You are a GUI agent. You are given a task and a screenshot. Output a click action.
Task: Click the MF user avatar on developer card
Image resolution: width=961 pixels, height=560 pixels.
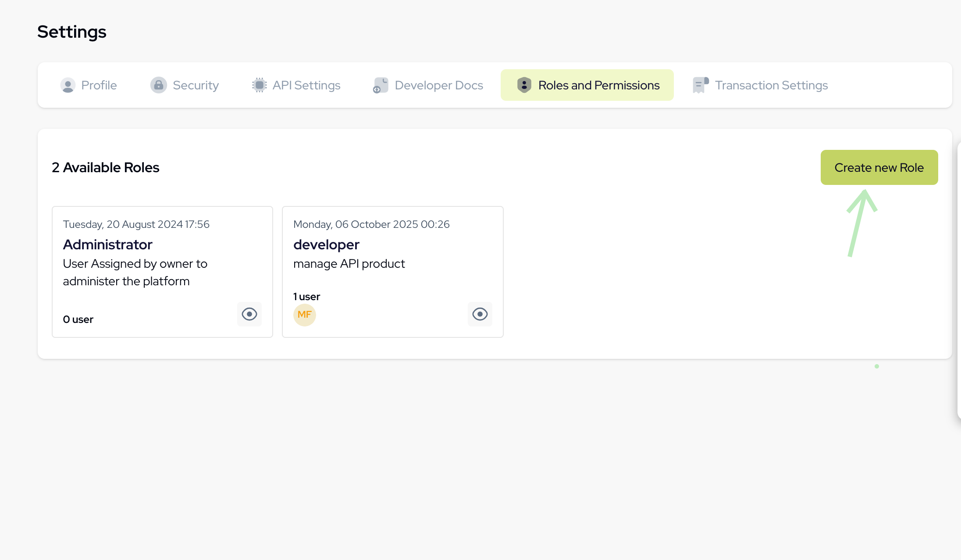(304, 315)
